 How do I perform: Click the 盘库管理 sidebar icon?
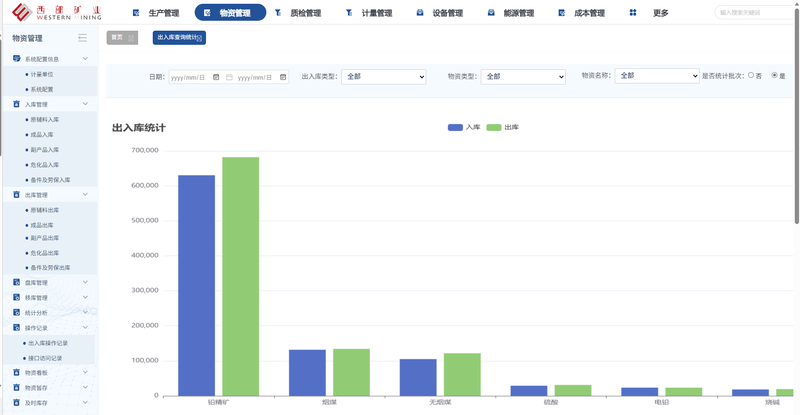pos(16,282)
